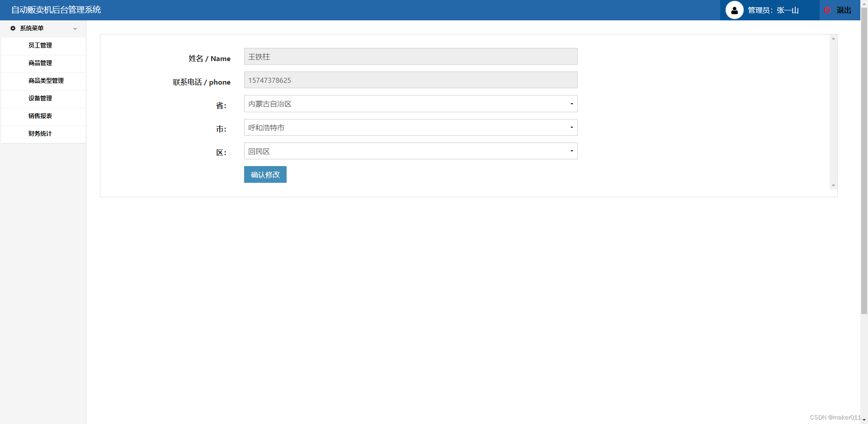Screen dimensions: 868x424
Task: Go to 商品类型管理
Action: click(x=43, y=81)
